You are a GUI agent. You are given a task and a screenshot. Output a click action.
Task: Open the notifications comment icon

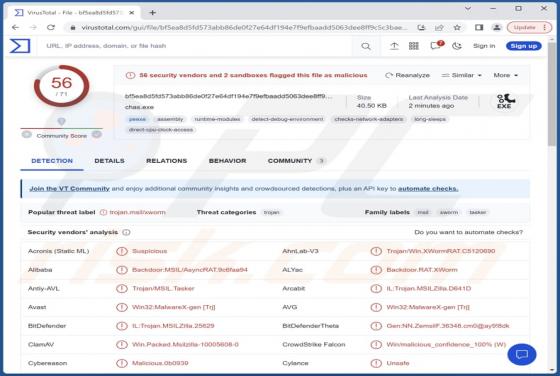(436, 46)
